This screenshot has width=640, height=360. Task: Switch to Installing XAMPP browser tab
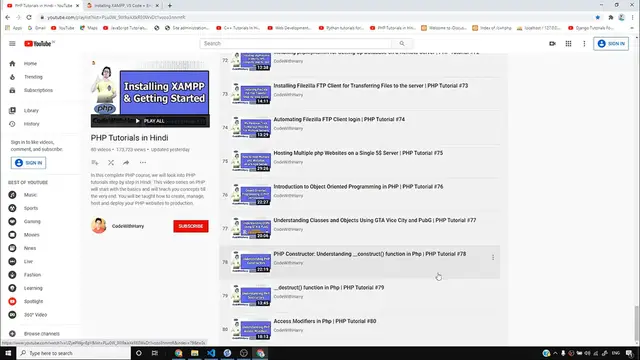click(x=123, y=6)
